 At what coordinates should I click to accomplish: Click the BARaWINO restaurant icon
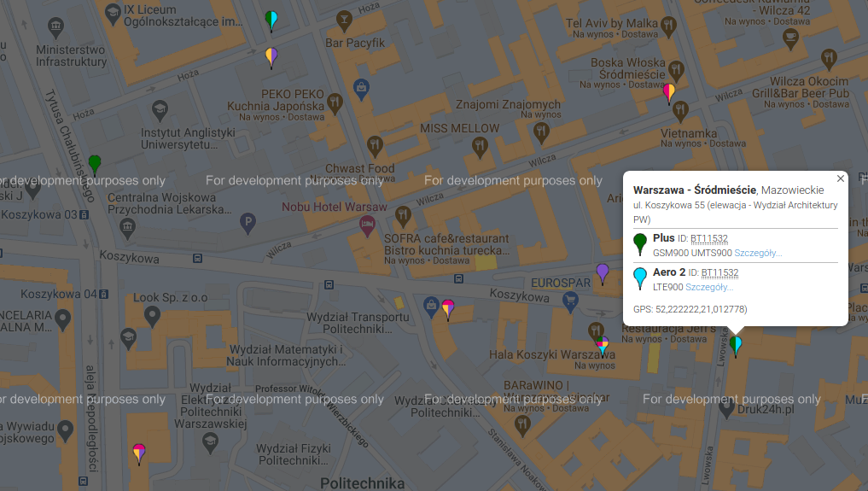tap(522, 426)
